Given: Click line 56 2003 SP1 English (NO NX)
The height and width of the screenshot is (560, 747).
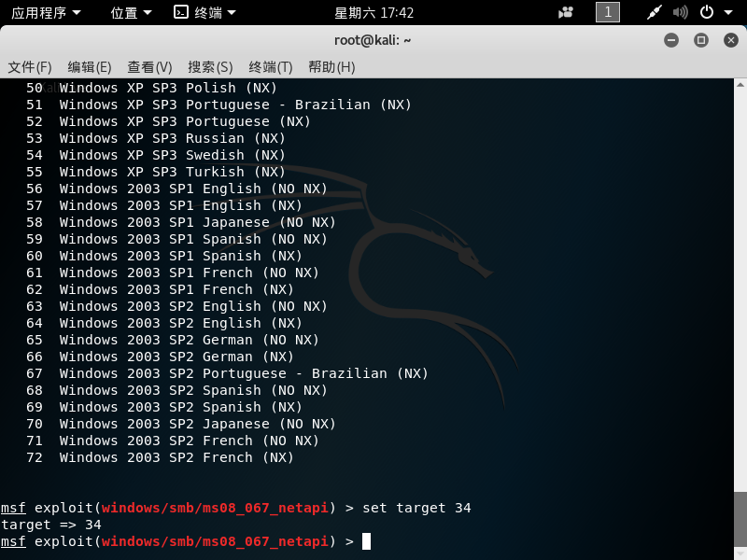Looking at the screenshot, I should [176, 189].
